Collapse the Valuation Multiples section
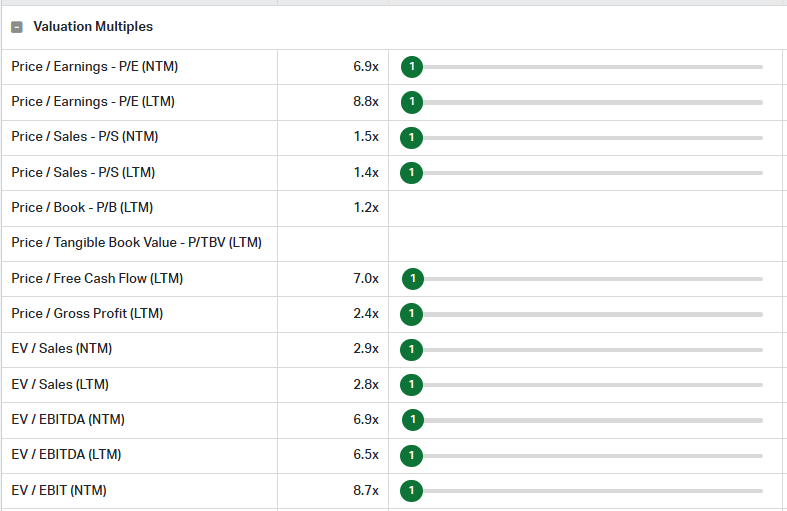The width and height of the screenshot is (787, 511). [17, 27]
